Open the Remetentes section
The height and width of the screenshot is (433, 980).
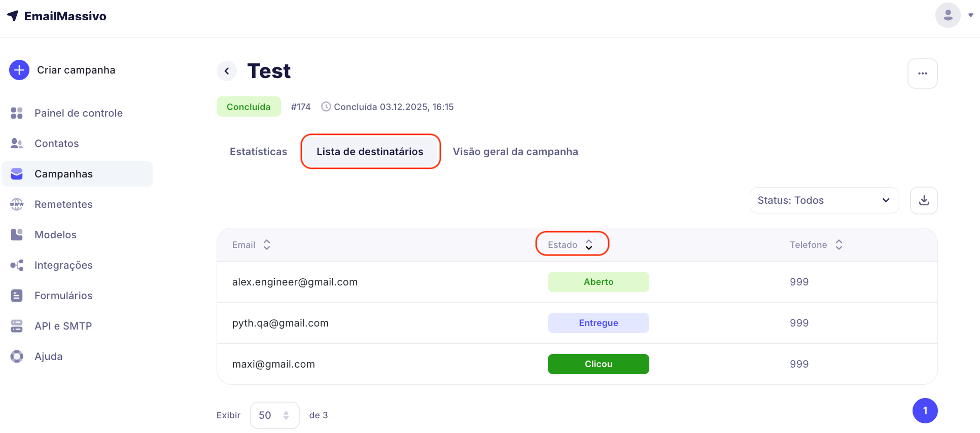[x=63, y=204]
